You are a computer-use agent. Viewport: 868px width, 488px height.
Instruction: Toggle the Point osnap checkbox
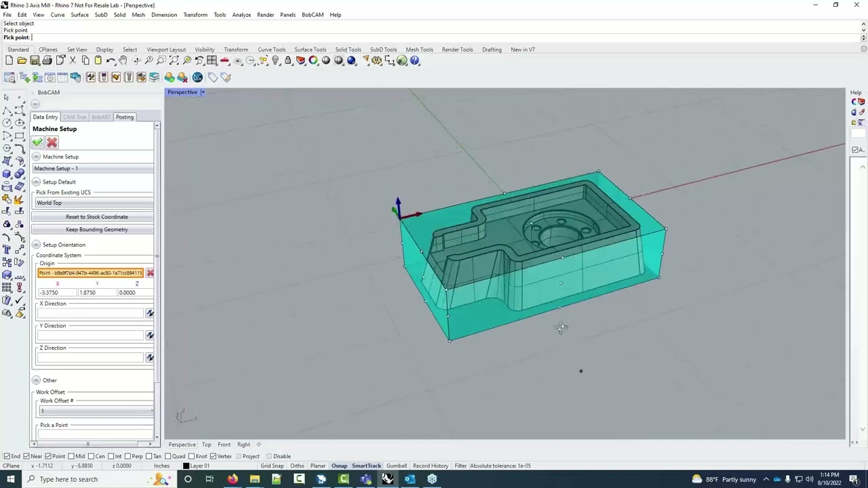(48, 456)
